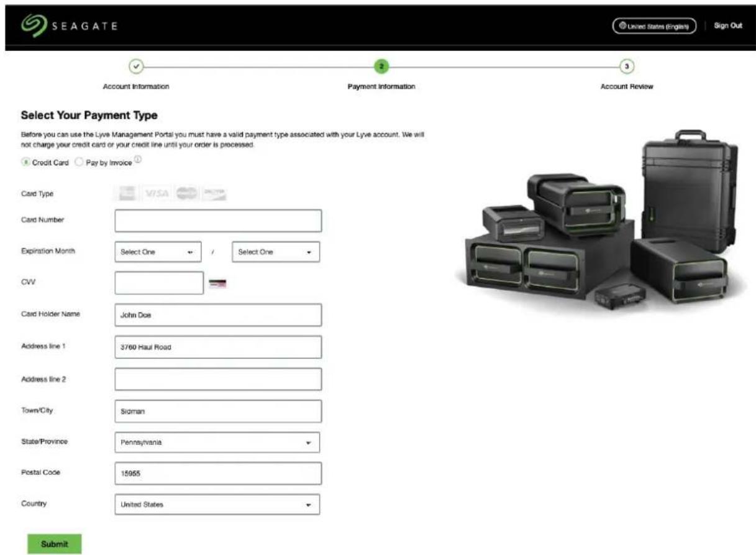Viewport: 756px width, 555px height.
Task: Click the Select Your Payment Type heading
Action: pos(89,115)
